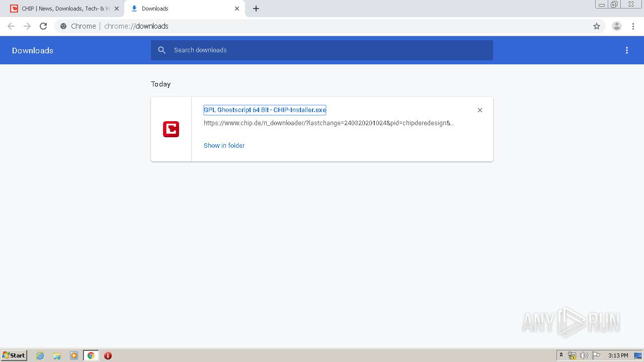644x362 pixels.
Task: Reload the current page
Action: [43, 26]
